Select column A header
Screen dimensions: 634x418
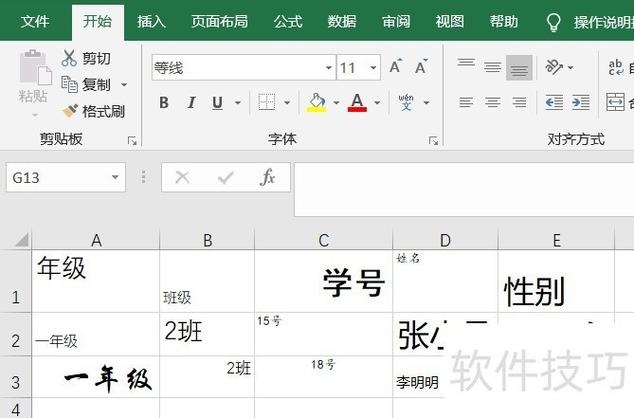[x=96, y=240]
